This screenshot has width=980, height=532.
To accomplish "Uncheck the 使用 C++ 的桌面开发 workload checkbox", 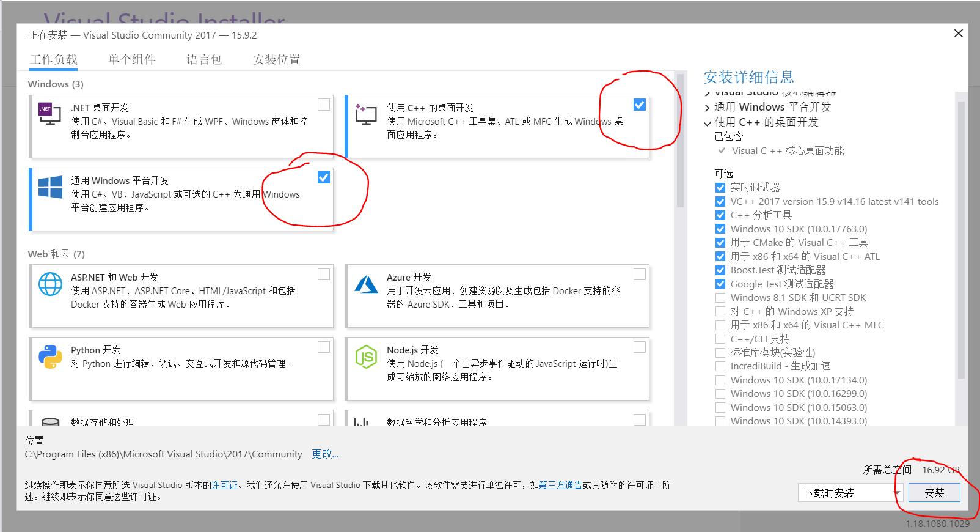I will point(640,105).
